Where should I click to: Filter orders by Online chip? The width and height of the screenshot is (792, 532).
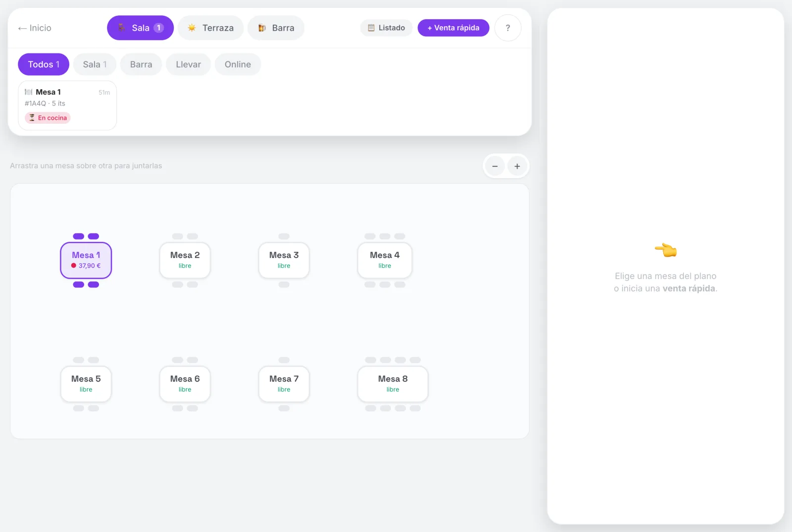point(238,64)
